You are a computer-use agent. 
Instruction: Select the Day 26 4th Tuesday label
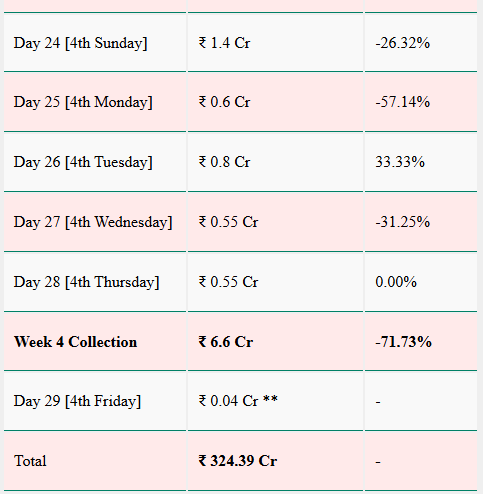coord(83,162)
